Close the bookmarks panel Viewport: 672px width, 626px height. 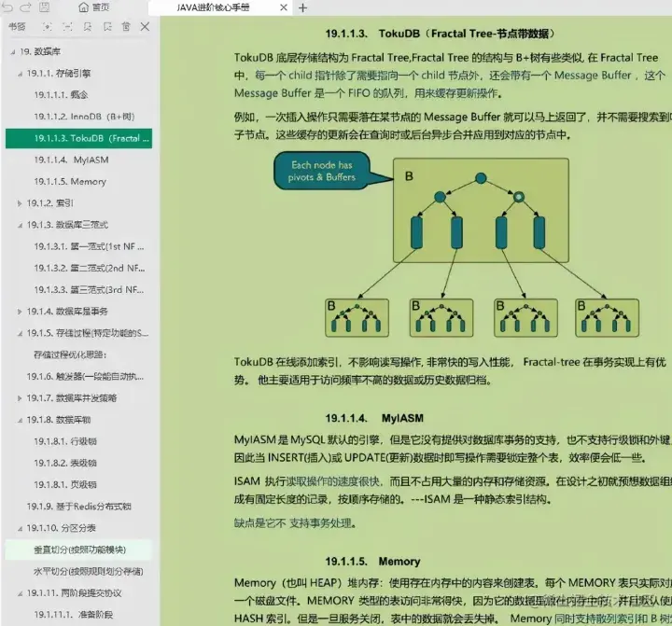(145, 26)
